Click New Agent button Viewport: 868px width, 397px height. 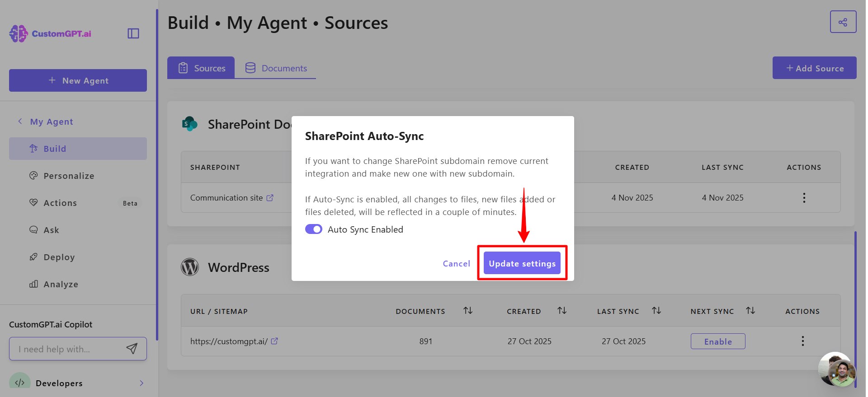78,80
